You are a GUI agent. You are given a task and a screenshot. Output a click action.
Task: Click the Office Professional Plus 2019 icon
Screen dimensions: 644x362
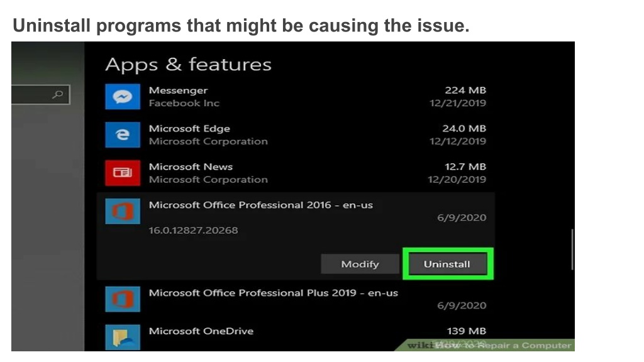[x=123, y=299]
